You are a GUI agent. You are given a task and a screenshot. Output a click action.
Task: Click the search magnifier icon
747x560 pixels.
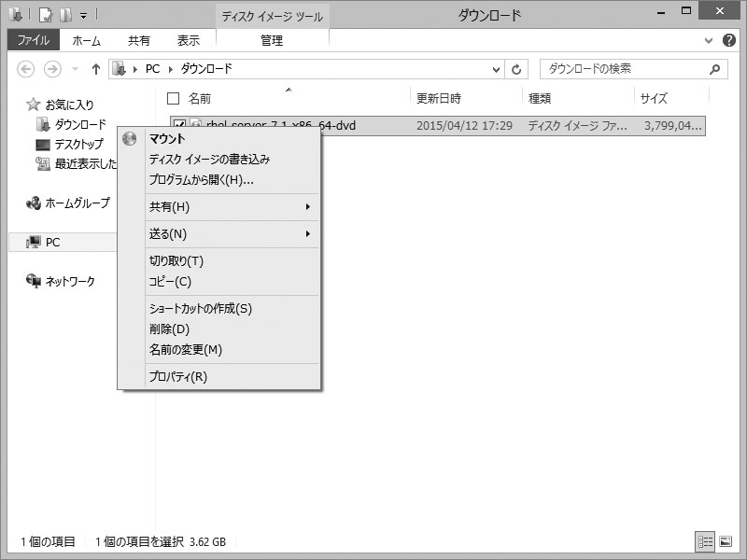pyautogui.click(x=714, y=69)
